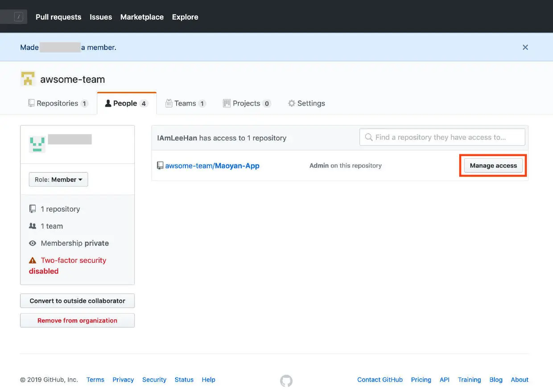553x392 pixels.
Task: Click 'Admin on this repository' text
Action: pos(346,165)
